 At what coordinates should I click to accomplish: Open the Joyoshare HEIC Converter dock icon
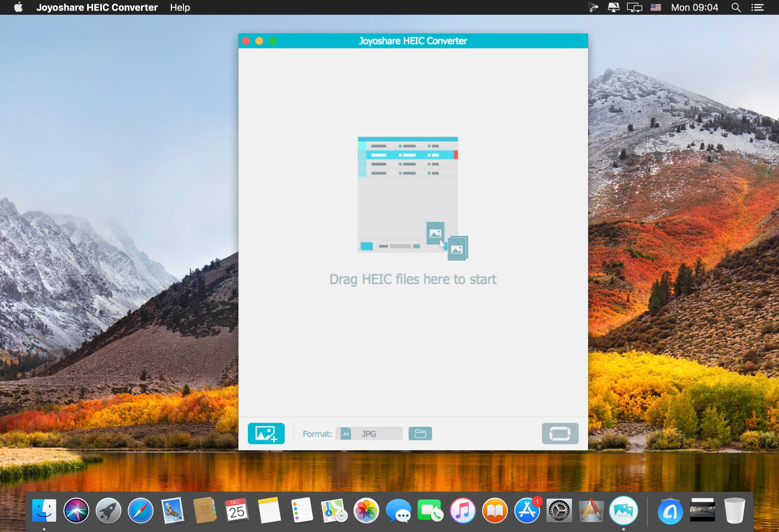pos(623,511)
